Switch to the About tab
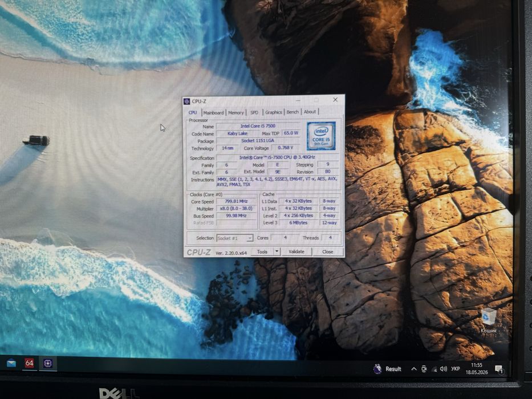Viewport: 532px width, 399px height. [310, 112]
